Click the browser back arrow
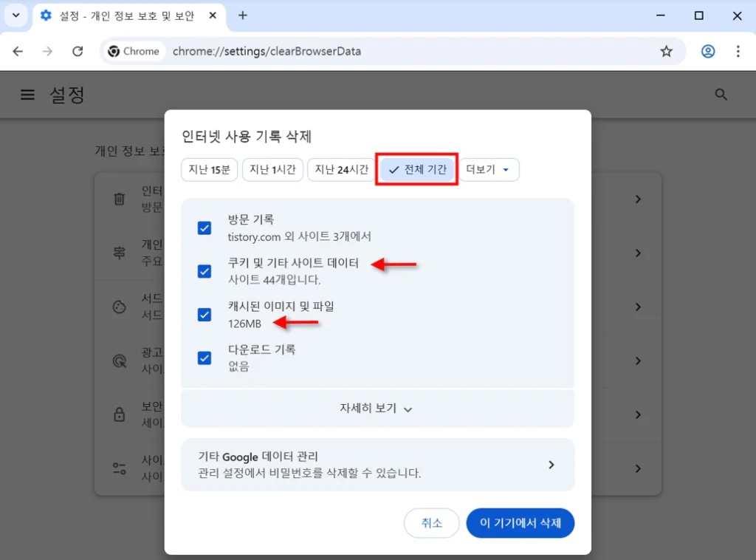Image resolution: width=756 pixels, height=560 pixels. point(18,51)
